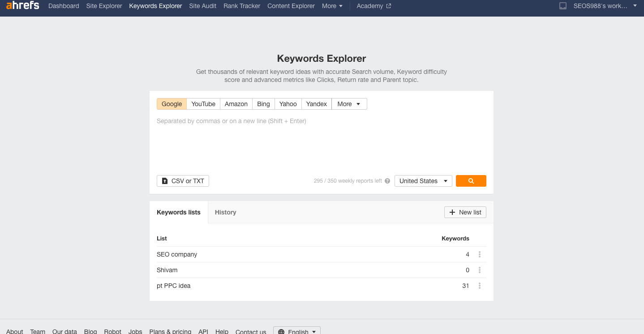The width and height of the screenshot is (644, 334).
Task: Click the 295 / 350 weekly reports left text
Action: pos(348,181)
